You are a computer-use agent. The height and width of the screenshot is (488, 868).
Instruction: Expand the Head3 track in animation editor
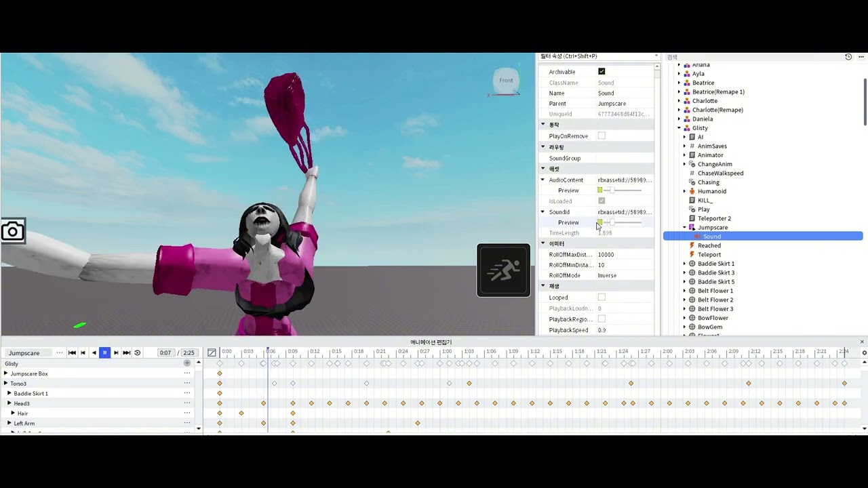click(9, 403)
